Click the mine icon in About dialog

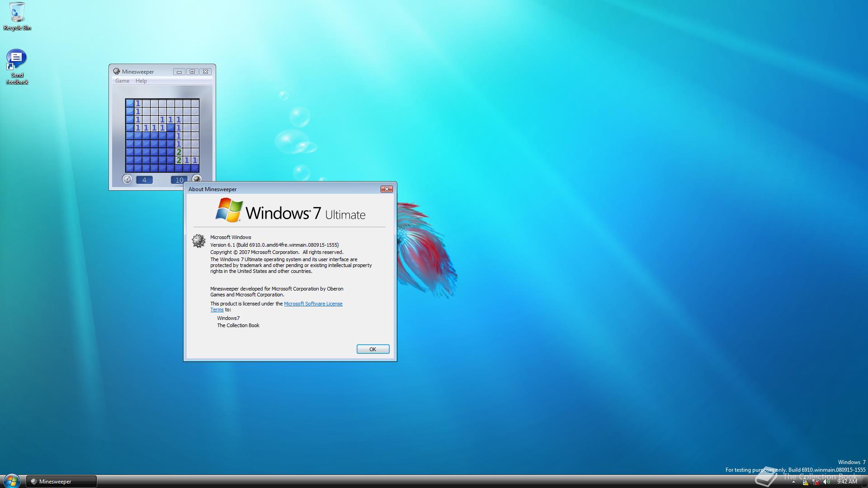tap(198, 241)
